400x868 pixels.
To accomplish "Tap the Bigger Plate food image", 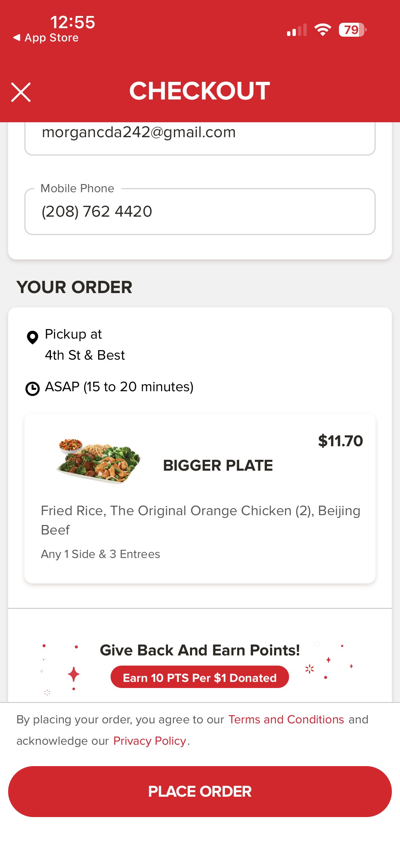I will pyautogui.click(x=99, y=461).
